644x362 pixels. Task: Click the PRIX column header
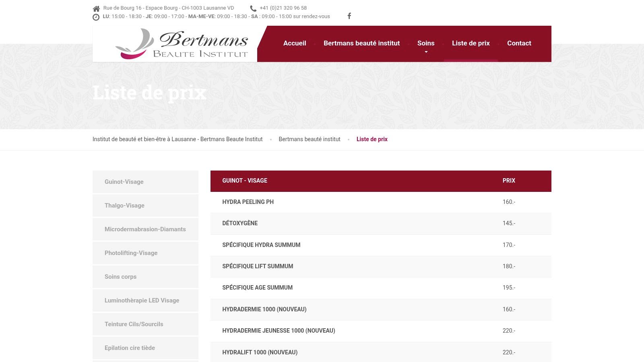pyautogui.click(x=509, y=181)
